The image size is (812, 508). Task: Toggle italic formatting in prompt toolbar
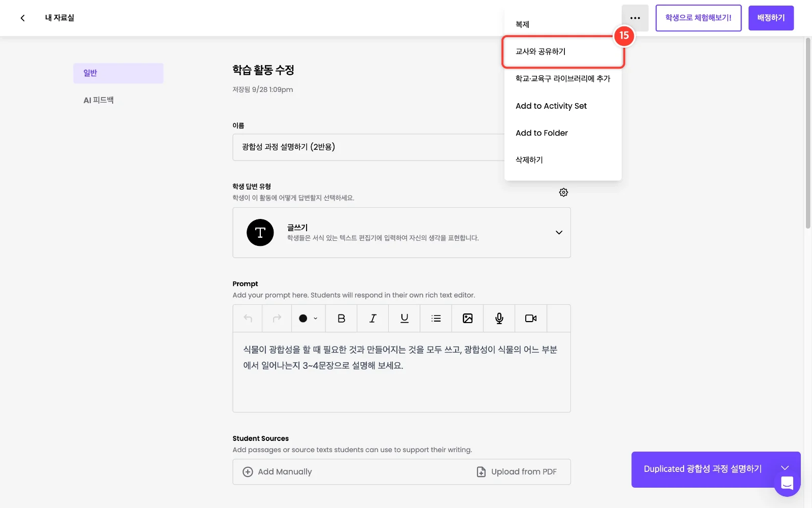coord(373,319)
